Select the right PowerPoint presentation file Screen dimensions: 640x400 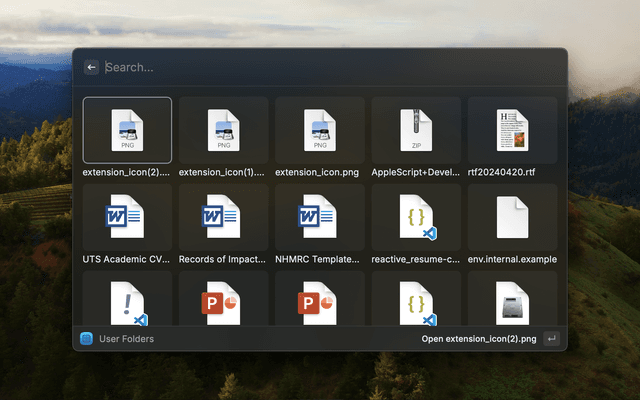(x=319, y=302)
